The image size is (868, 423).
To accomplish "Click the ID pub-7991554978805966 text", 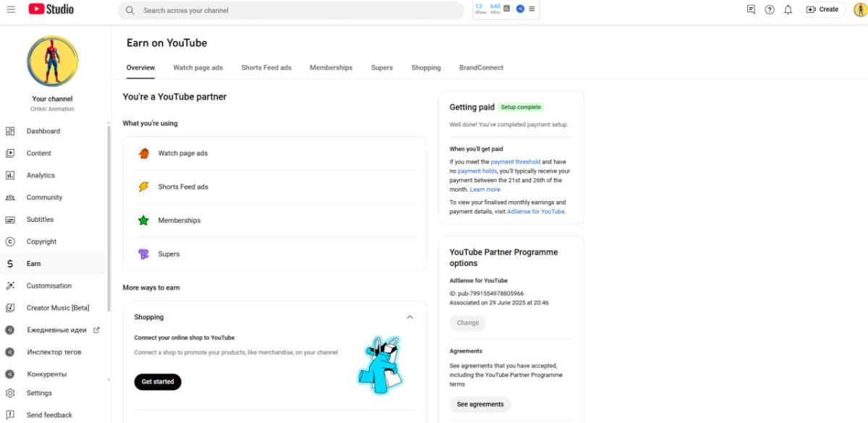I will coord(487,294).
